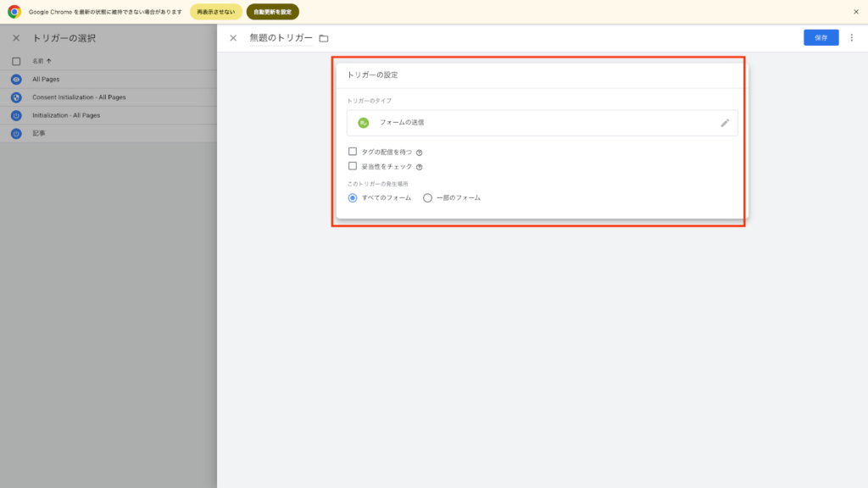
Task: Select the 一部のフォーム radio button
Action: (427, 197)
